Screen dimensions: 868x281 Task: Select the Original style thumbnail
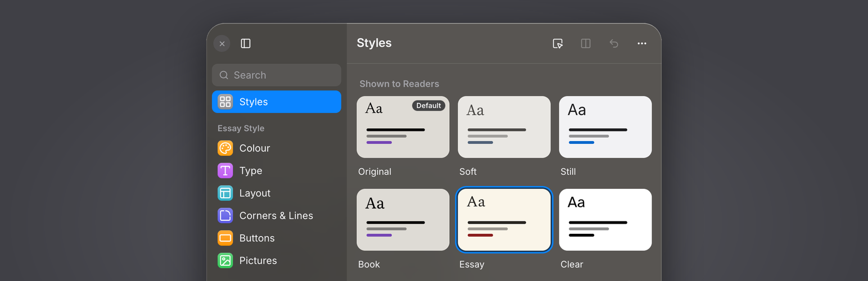point(403,127)
